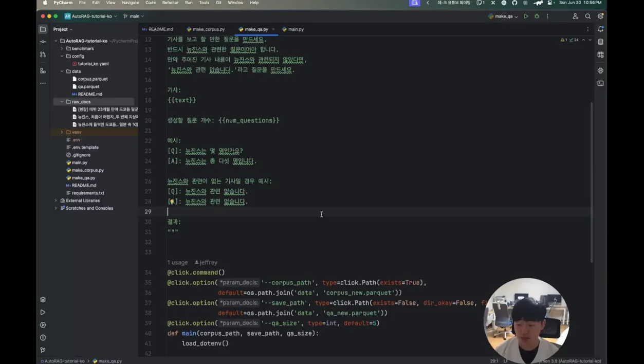Open the Commit tool window

coord(43,42)
